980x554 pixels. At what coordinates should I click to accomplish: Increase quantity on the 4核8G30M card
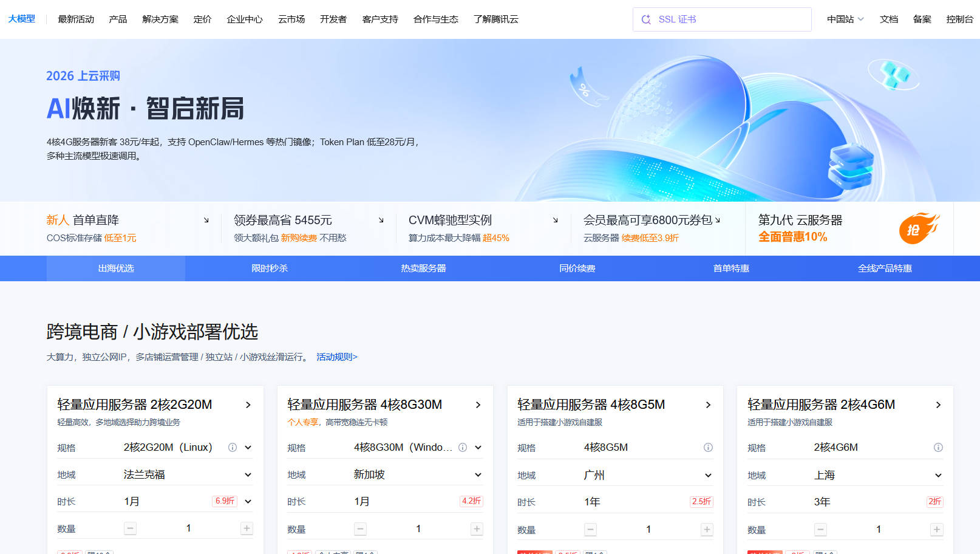(x=477, y=529)
